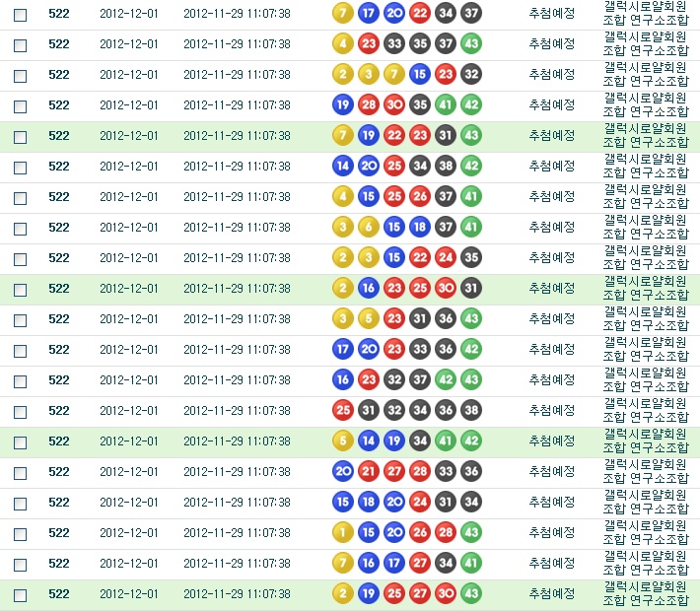Click red ball 21 in the row starting with 20
Screen dimensions: 700x611
coord(369,471)
